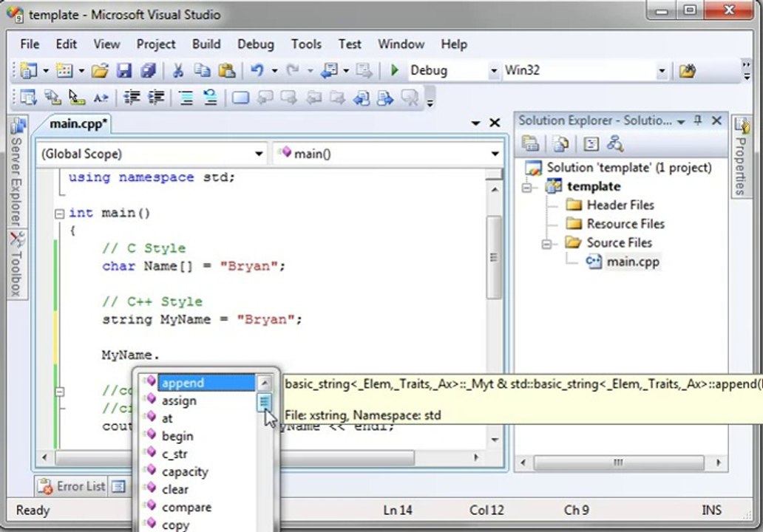
Task: Open the Toolbox side tab
Action: coord(17,265)
